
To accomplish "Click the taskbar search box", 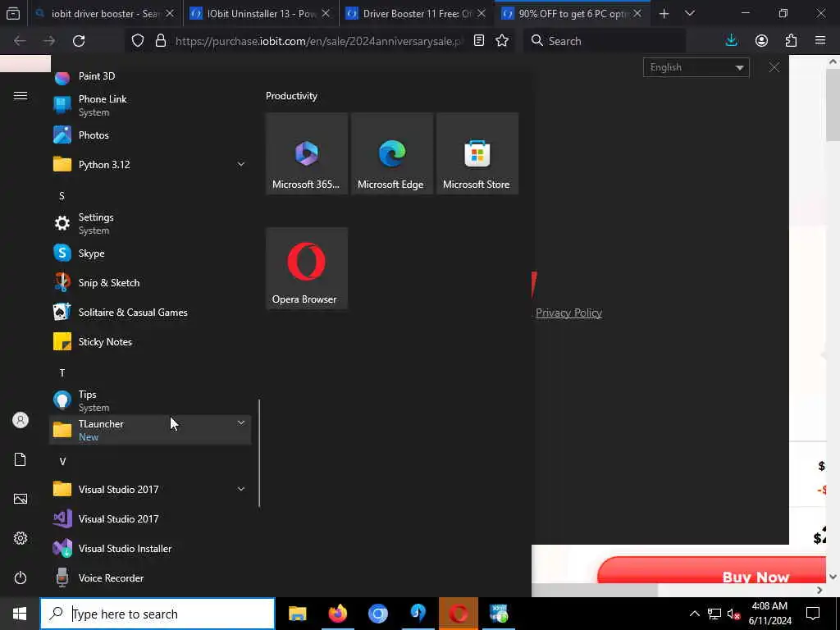I will pyautogui.click(x=157, y=614).
